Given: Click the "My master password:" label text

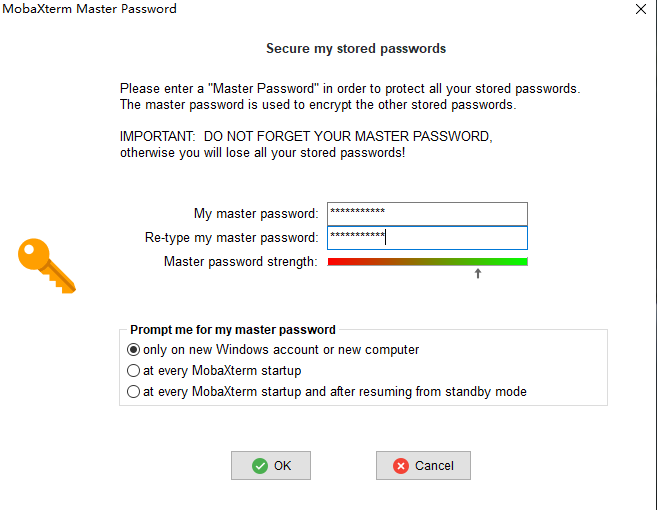Looking at the screenshot, I should point(256,214).
